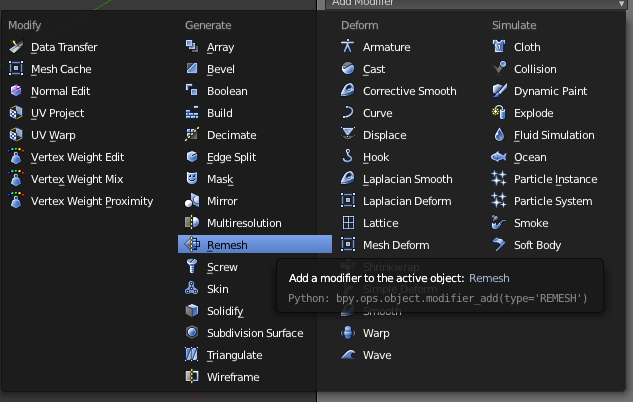Add the Boolean modifier
The width and height of the screenshot is (633, 402).
pos(228,91)
